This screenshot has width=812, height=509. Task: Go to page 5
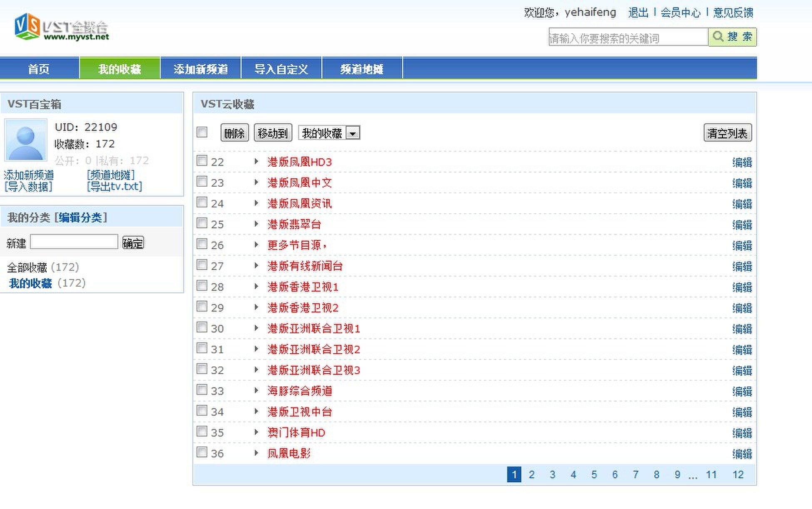tap(594, 474)
